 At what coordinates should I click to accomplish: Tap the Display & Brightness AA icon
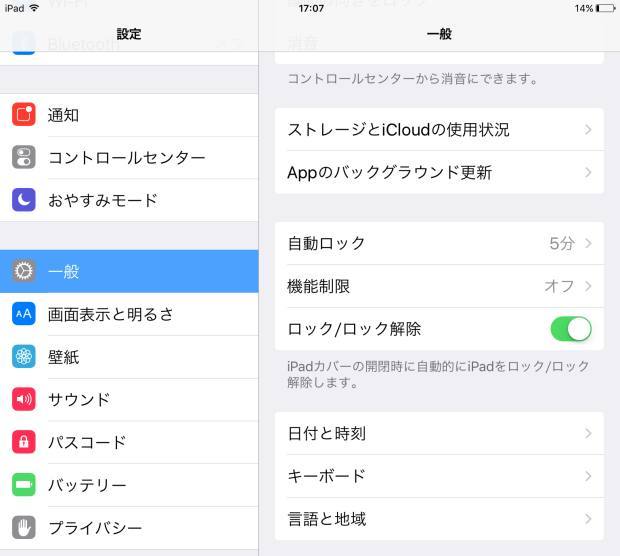click(24, 314)
